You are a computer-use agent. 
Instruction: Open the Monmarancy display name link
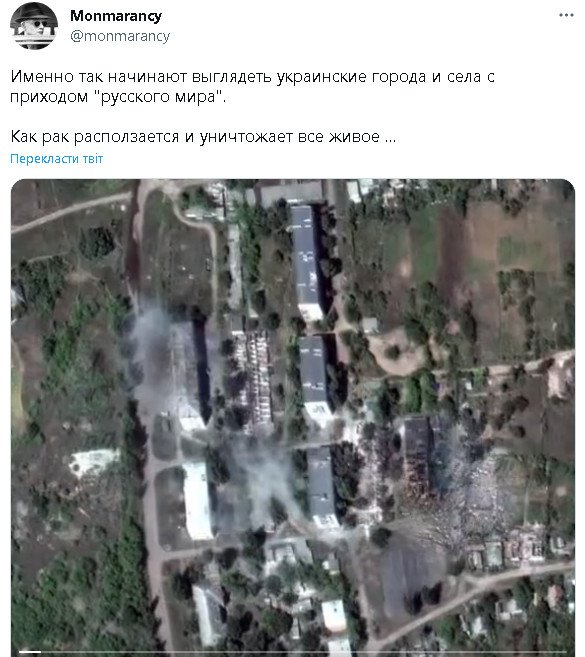click(x=116, y=16)
